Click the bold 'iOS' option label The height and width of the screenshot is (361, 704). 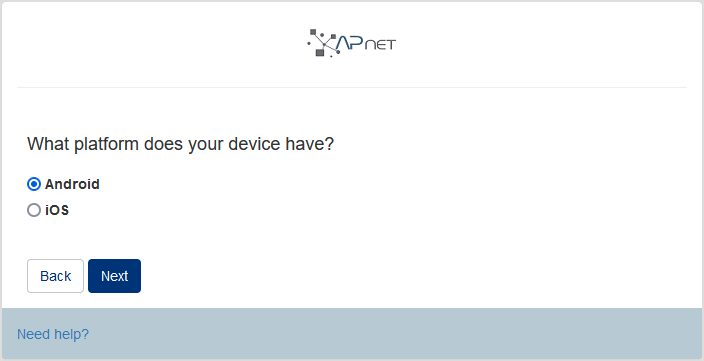tap(57, 210)
